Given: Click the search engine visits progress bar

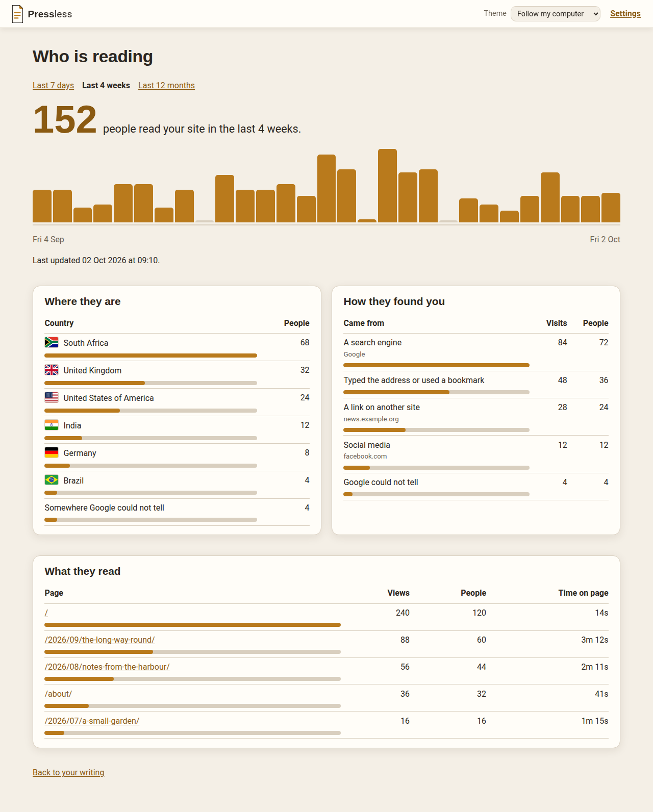Looking at the screenshot, I should (436, 365).
